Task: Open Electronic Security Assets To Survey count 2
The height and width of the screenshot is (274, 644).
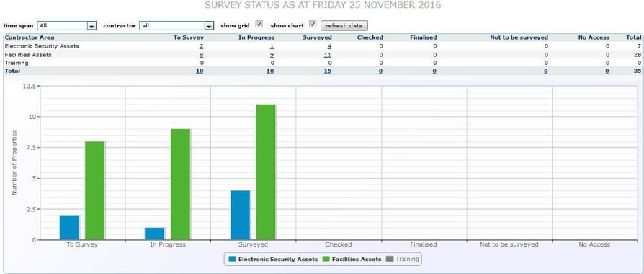Action: (201, 46)
